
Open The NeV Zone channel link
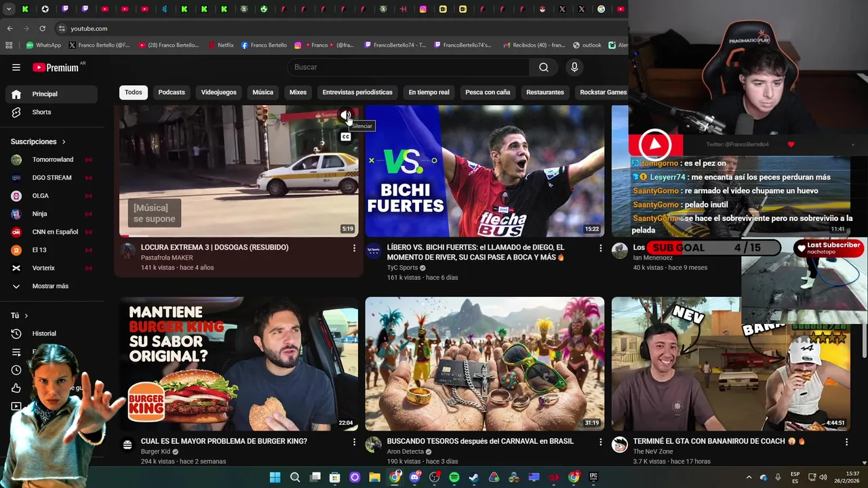tap(653, 451)
